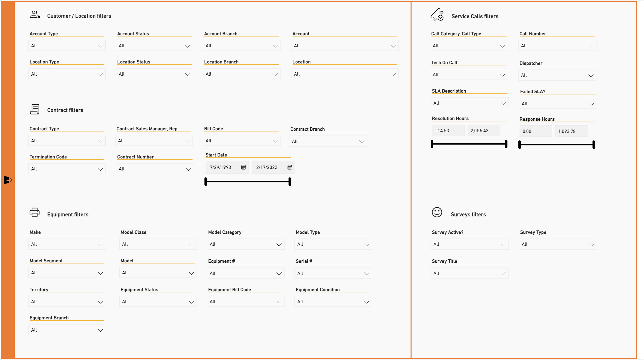The height and width of the screenshot is (360, 644).
Task: Open the Make dropdown
Action: [x=67, y=244]
